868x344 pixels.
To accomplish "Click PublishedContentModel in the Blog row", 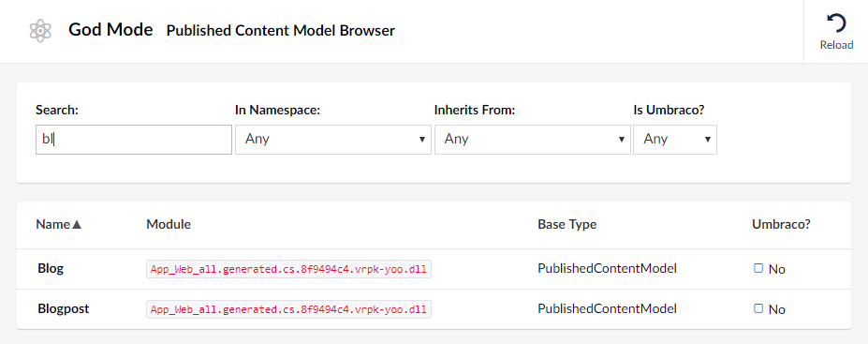I will (x=607, y=269).
